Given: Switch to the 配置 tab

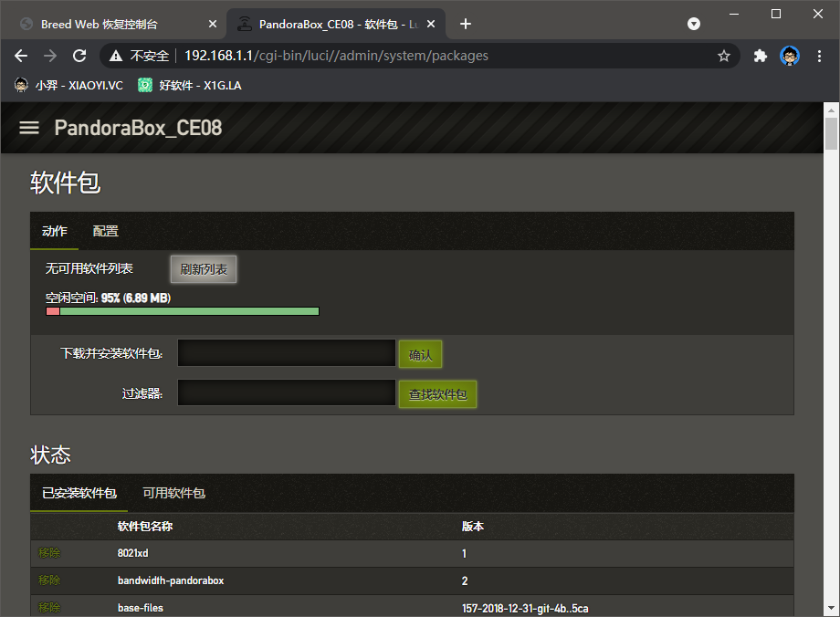Looking at the screenshot, I should pyautogui.click(x=106, y=231).
